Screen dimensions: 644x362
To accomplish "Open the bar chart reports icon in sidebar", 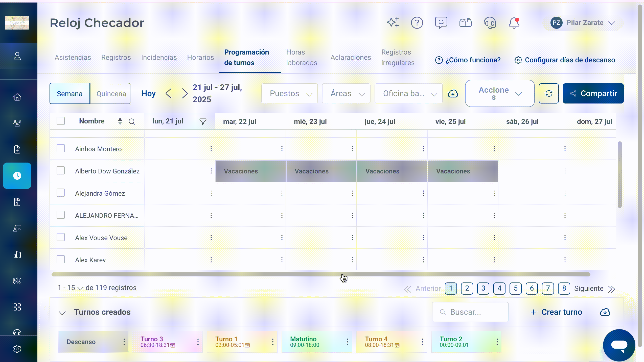I will pyautogui.click(x=17, y=254).
